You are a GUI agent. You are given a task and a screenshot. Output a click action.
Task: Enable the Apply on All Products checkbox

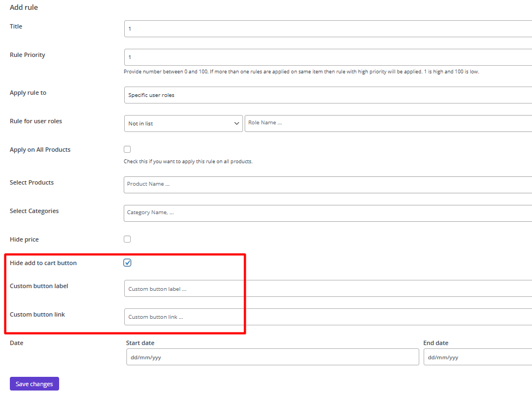127,150
